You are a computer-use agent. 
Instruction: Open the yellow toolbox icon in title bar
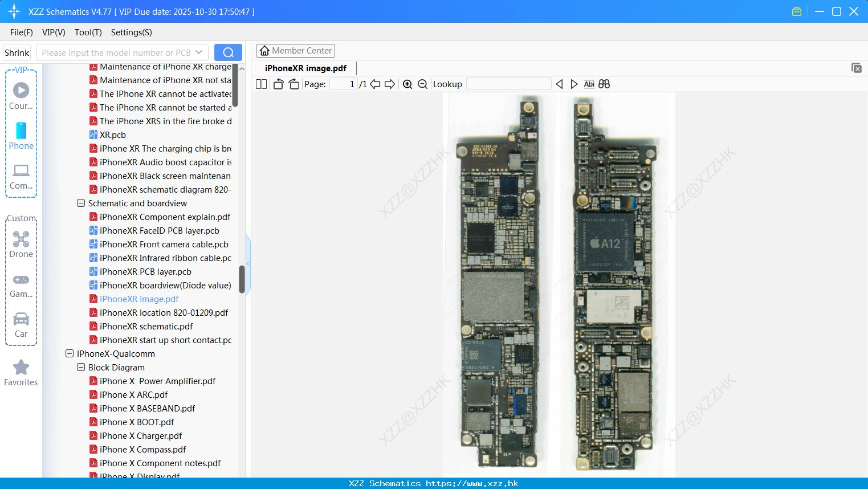point(797,11)
